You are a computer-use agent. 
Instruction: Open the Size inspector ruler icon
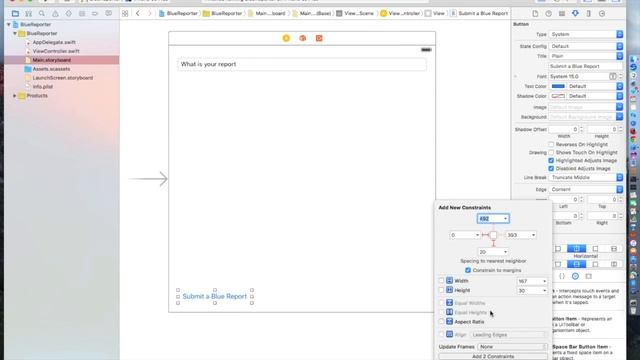click(589, 13)
